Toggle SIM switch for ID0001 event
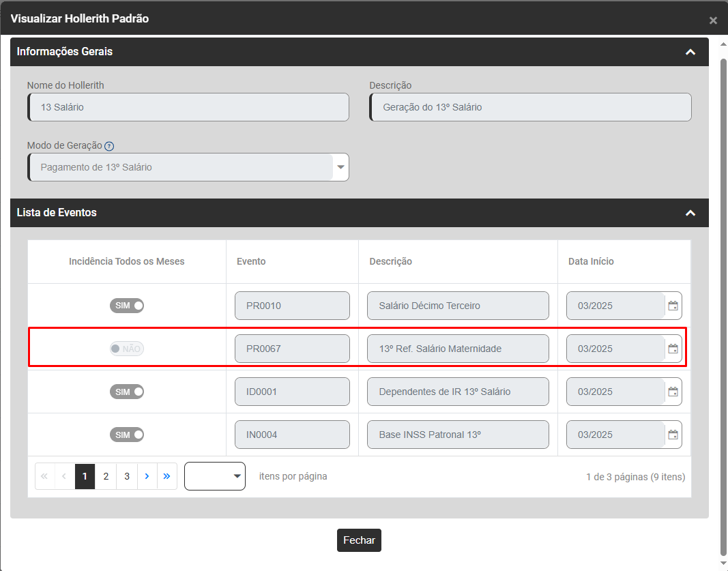Image resolution: width=728 pixels, height=571 pixels. (x=127, y=392)
